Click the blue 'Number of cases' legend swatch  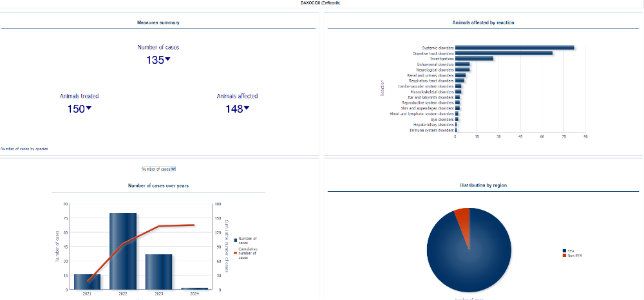coord(236,239)
